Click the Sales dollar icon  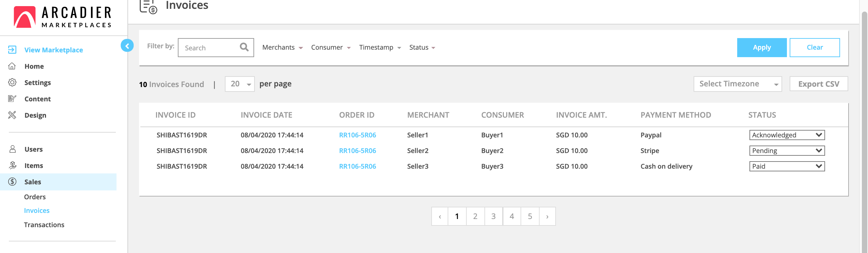pos(12,182)
